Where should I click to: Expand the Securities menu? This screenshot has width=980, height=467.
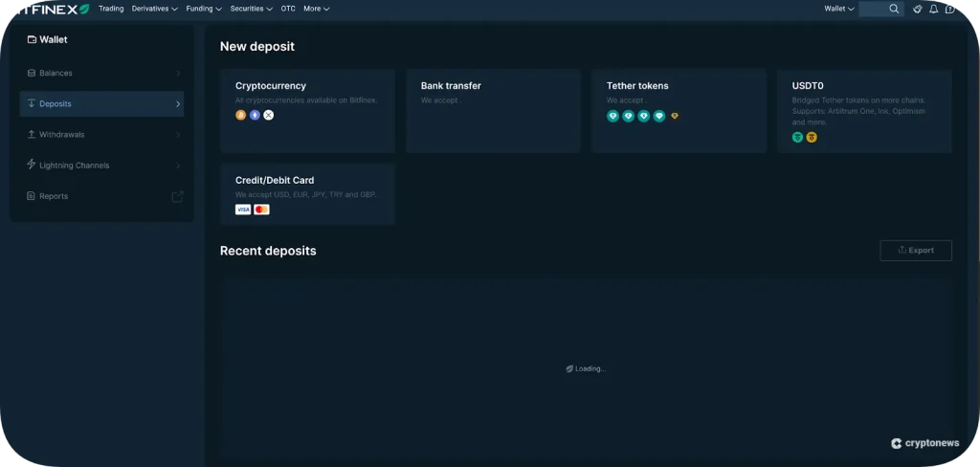pyautogui.click(x=252, y=9)
